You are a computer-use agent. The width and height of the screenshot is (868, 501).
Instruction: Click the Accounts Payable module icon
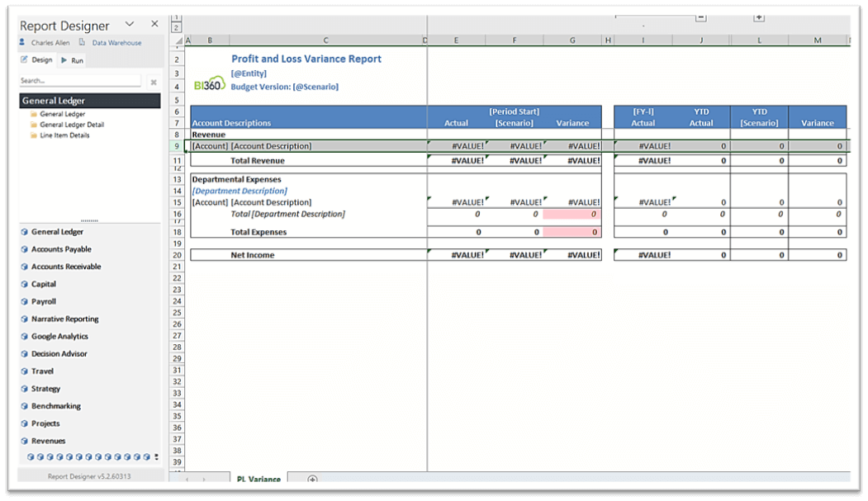[25, 249]
